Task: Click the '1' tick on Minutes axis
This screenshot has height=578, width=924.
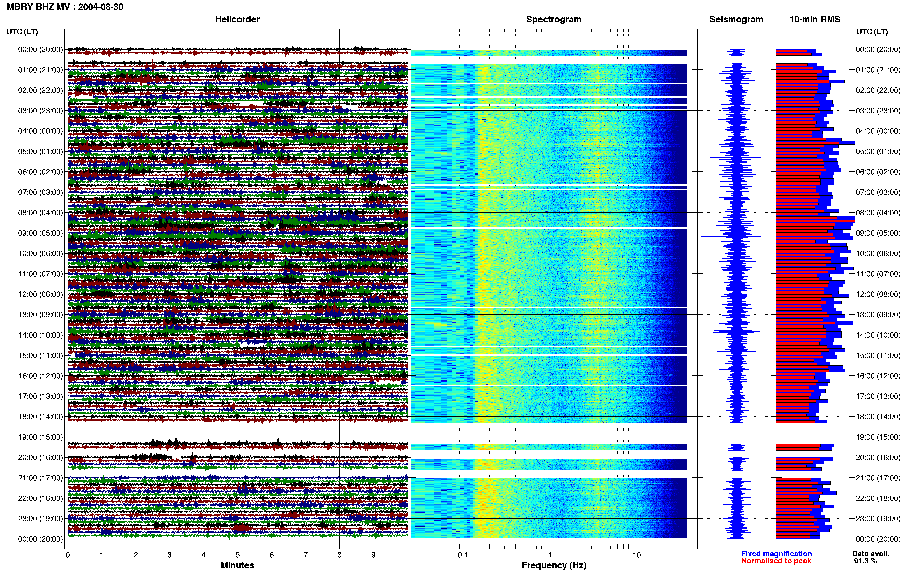Action: point(102,555)
